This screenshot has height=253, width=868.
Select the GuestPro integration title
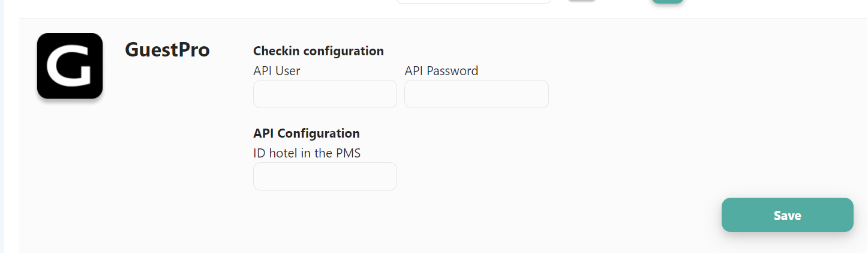point(167,50)
